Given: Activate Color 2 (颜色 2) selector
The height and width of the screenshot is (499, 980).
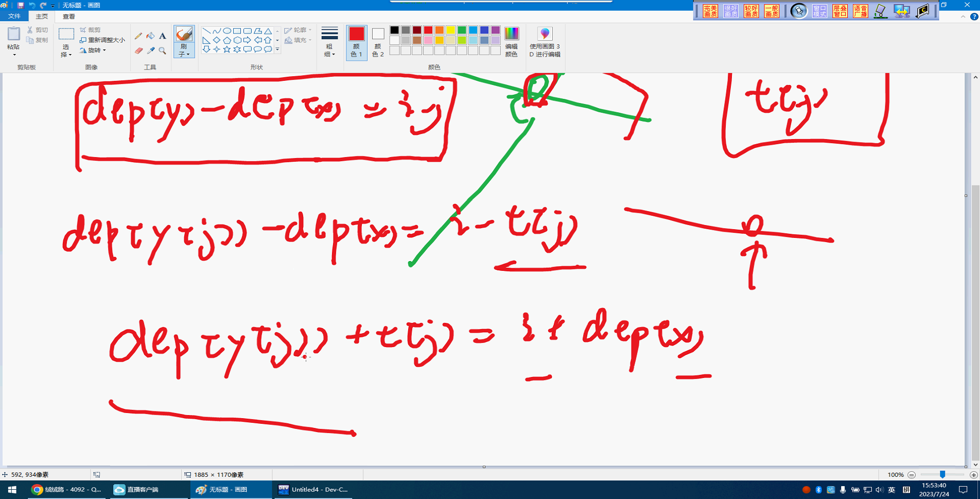Looking at the screenshot, I should tap(378, 42).
